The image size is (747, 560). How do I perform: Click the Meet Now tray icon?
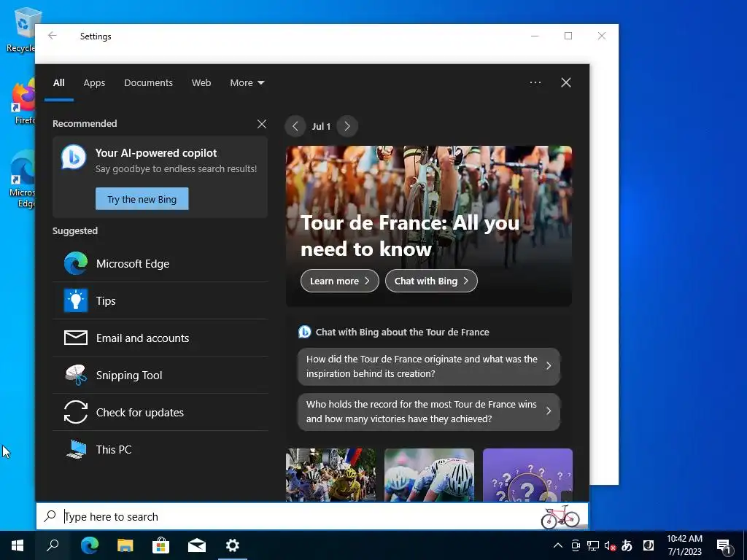(x=576, y=545)
